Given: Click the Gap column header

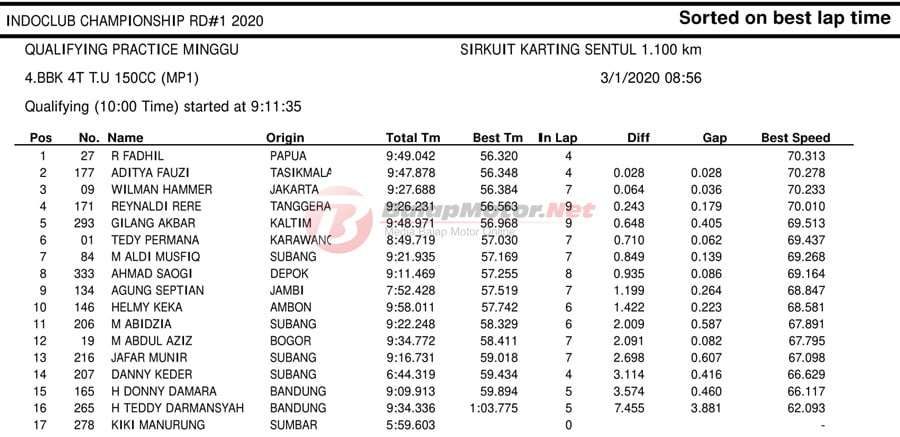Looking at the screenshot, I should (714, 138).
